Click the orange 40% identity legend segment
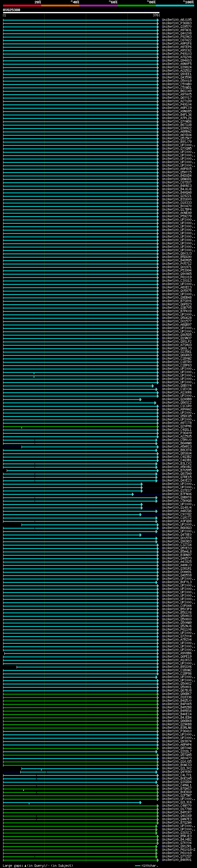The image size is (197, 868). click(x=60, y=6)
